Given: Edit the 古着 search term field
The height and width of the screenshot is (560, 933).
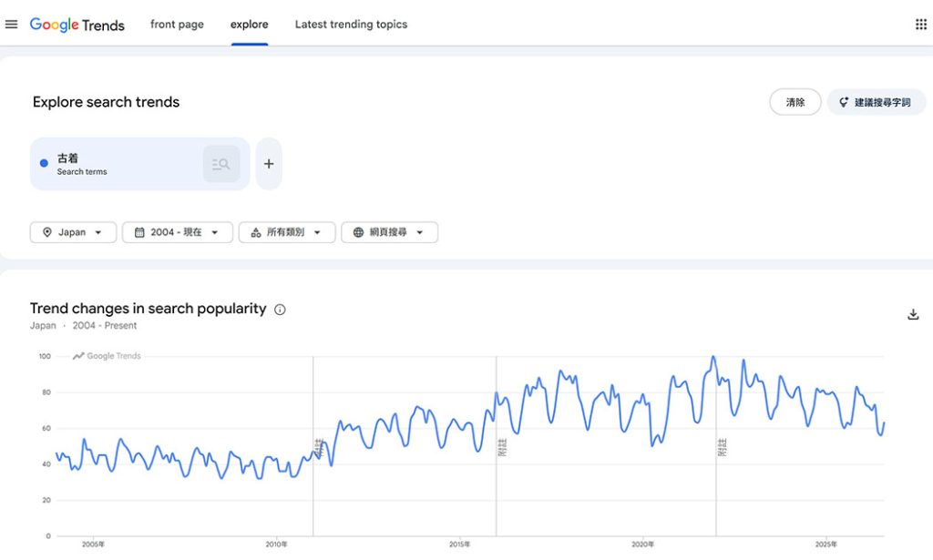Looking at the screenshot, I should click(x=116, y=164).
